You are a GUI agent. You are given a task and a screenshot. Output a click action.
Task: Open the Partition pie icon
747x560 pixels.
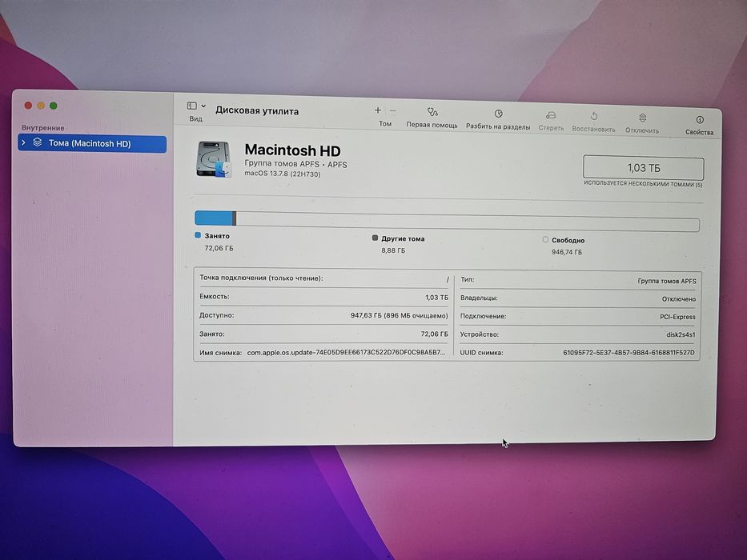click(x=498, y=114)
